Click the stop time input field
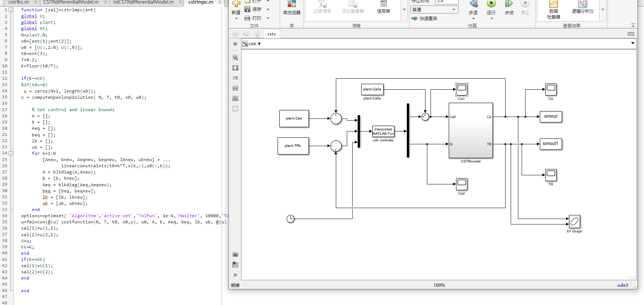The image size is (644, 305). [446, 1]
